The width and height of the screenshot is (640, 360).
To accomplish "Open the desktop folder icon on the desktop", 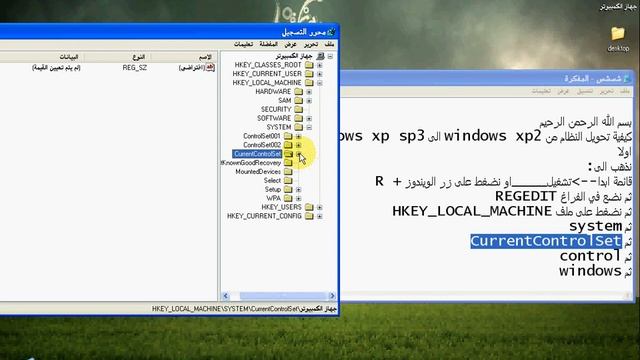I will click(618, 33).
